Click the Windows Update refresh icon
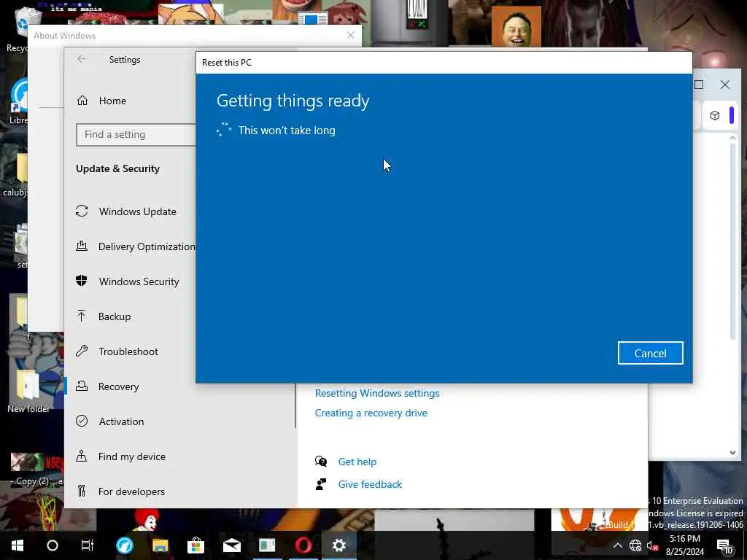Screen dimensions: 747x560 [82, 211]
